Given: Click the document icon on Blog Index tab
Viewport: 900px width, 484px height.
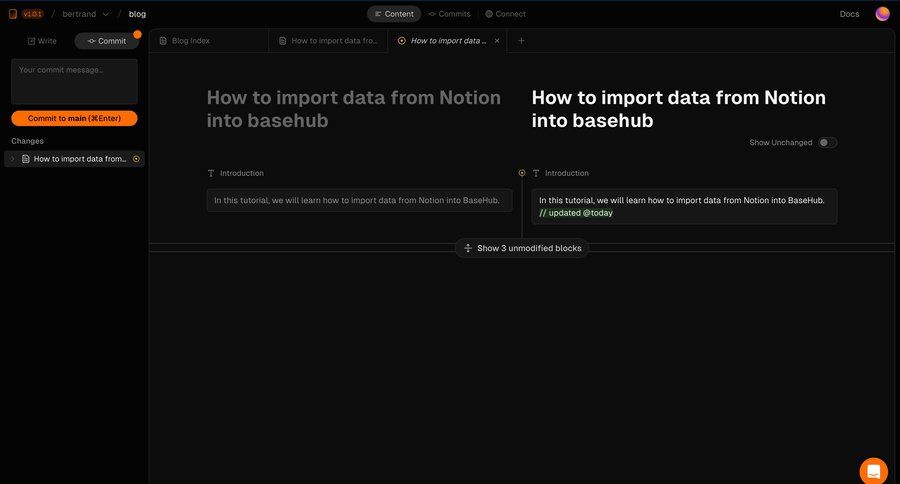Looking at the screenshot, I should point(163,41).
